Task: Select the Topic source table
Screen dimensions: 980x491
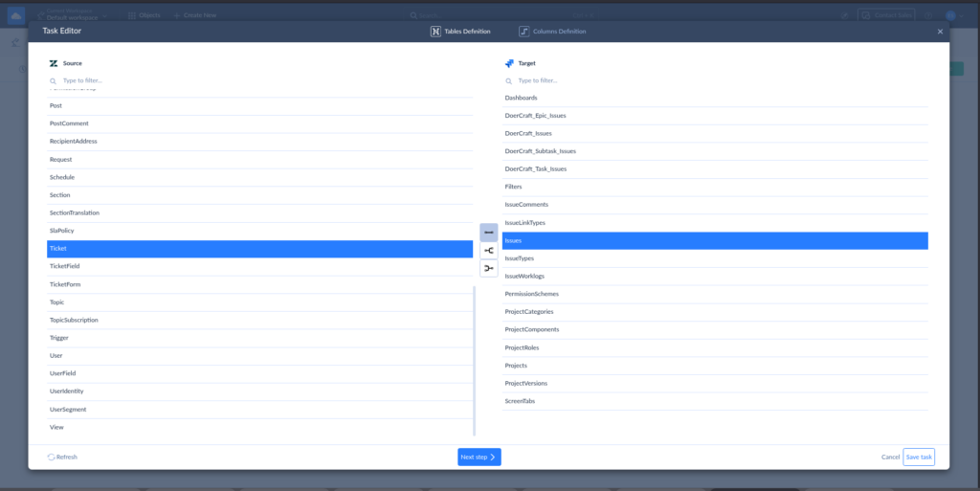Action: 260,302
